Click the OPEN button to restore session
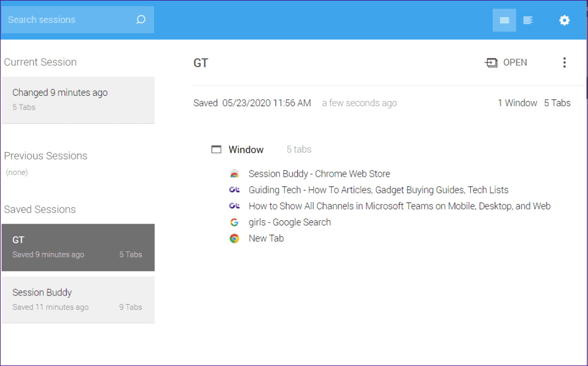 coord(506,62)
